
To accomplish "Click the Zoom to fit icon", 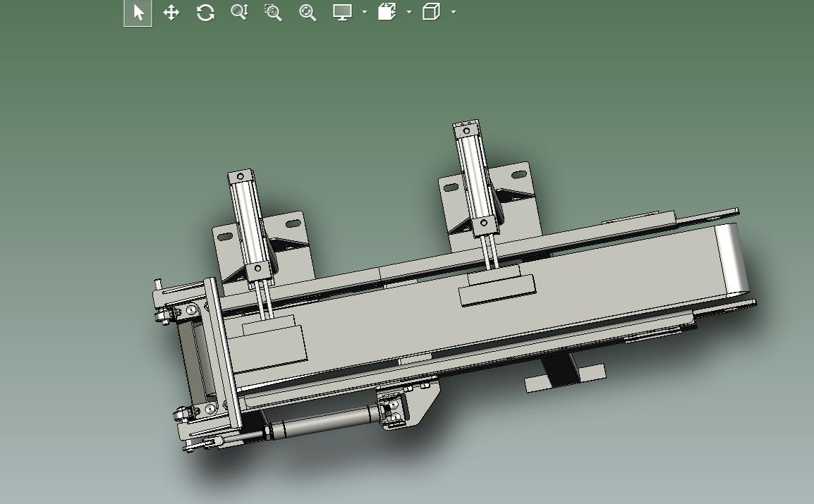I will click(x=308, y=13).
